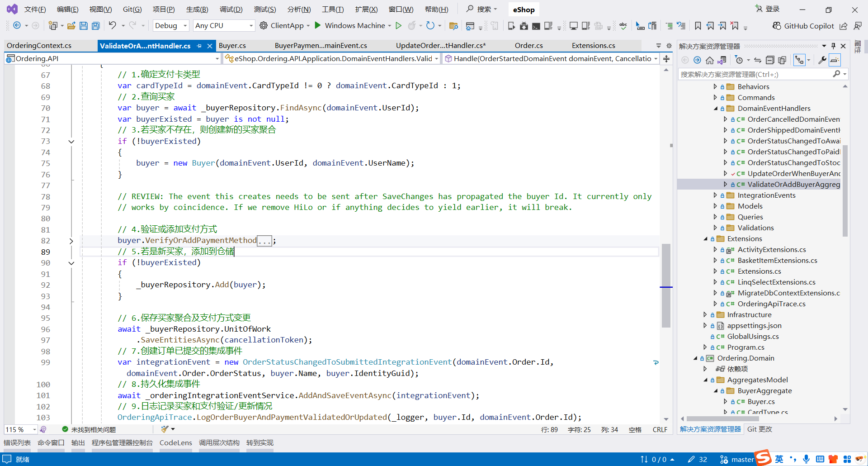Start debugging with the green play button
868x466 pixels.
click(318, 25)
